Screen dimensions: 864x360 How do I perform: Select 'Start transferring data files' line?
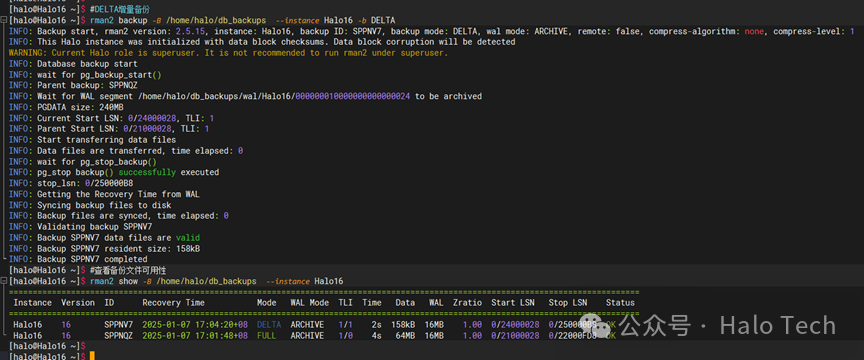click(x=92, y=140)
